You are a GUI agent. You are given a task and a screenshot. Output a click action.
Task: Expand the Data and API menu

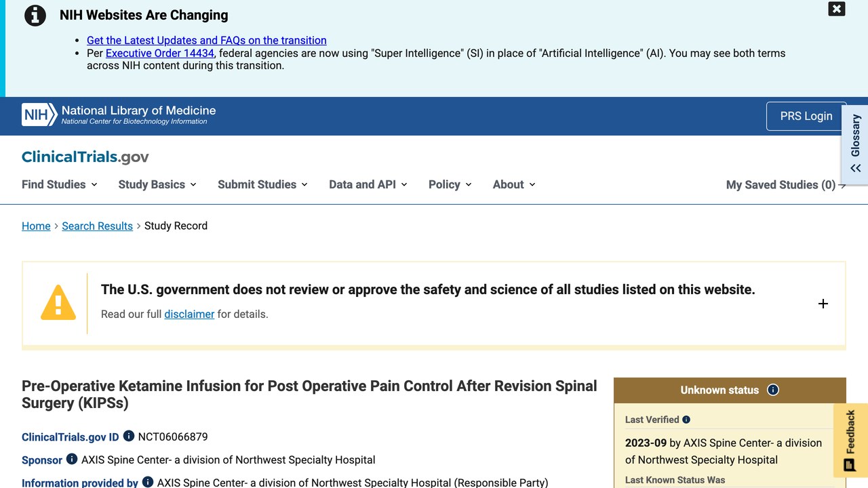pyautogui.click(x=368, y=184)
